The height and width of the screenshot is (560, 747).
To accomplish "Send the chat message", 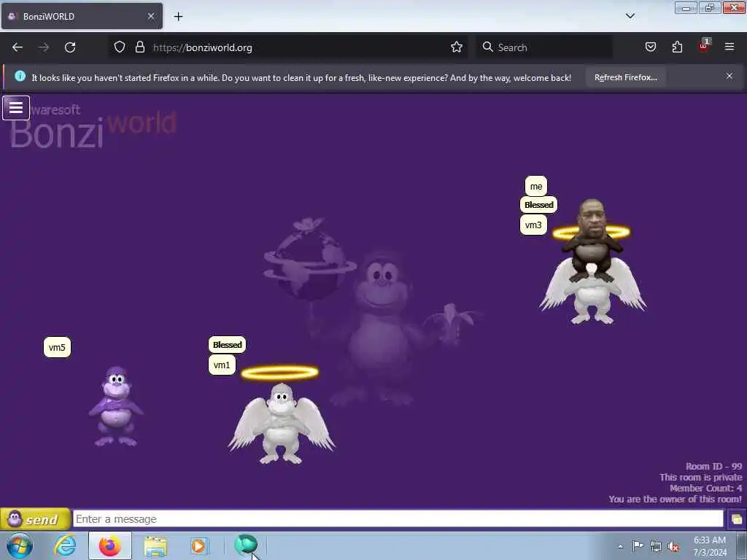I will coord(35,519).
